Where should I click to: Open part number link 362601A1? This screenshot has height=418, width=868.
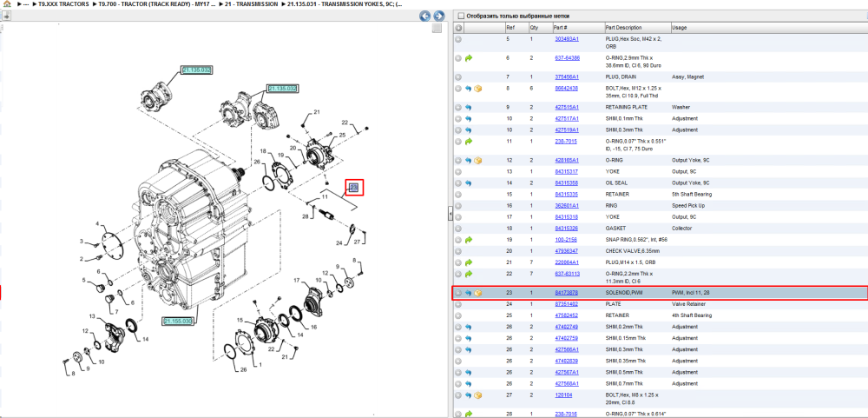(x=566, y=206)
